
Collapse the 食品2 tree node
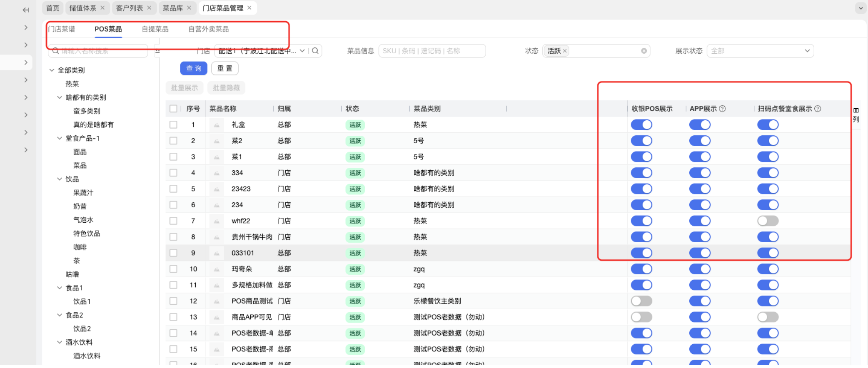point(60,315)
